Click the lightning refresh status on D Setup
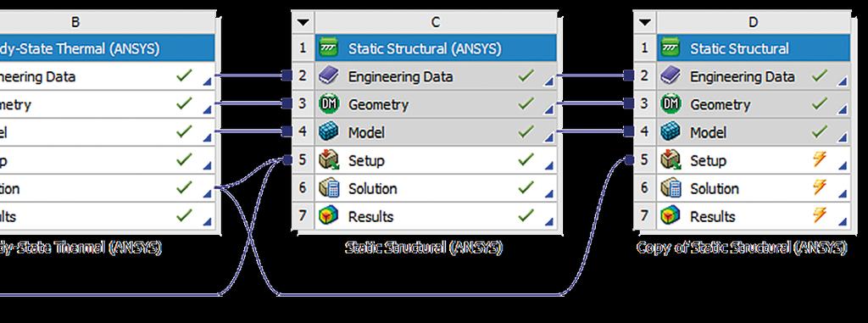The height and width of the screenshot is (323, 868). pos(820,159)
